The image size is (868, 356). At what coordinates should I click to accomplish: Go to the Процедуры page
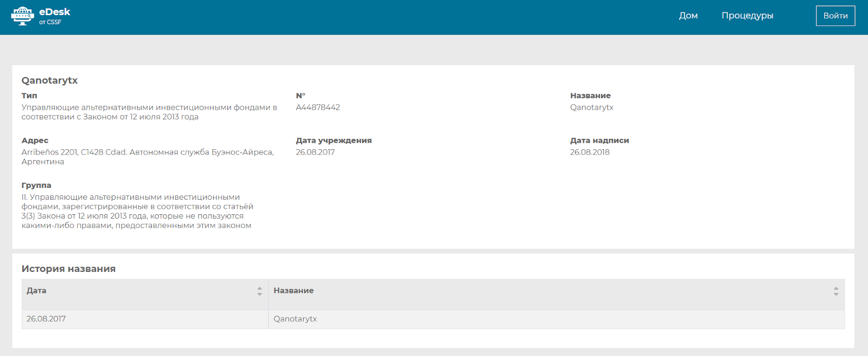(747, 16)
